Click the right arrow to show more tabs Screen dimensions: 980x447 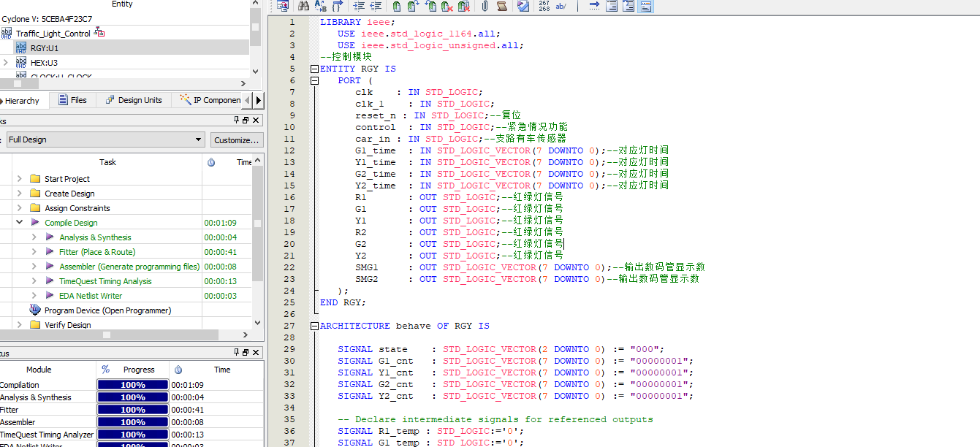pyautogui.click(x=259, y=100)
